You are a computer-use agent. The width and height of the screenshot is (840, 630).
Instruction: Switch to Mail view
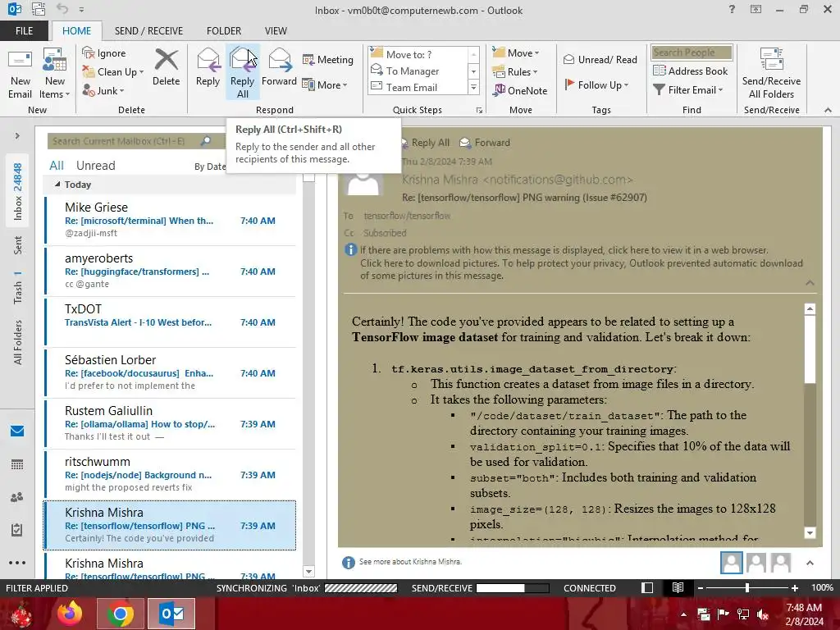pyautogui.click(x=17, y=431)
